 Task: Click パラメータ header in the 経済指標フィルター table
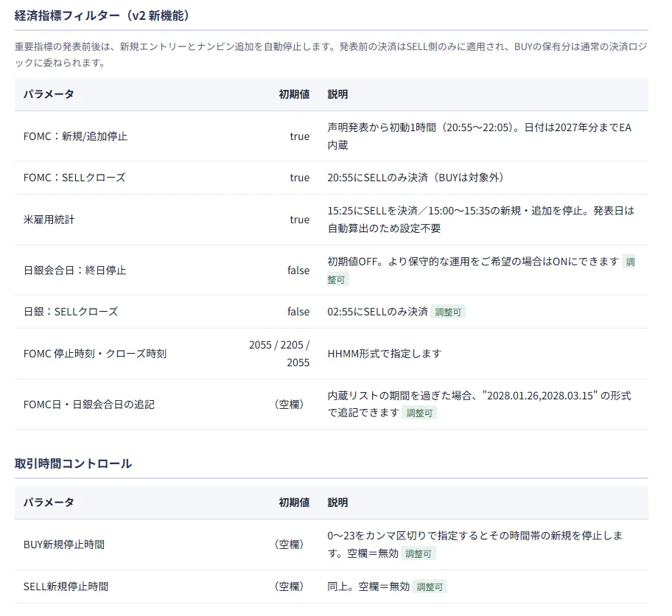(49, 94)
